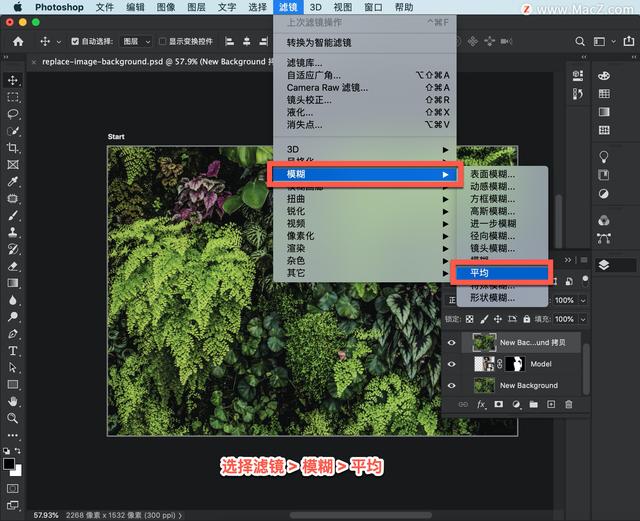Expand the 扭曲 submenu

(367, 199)
